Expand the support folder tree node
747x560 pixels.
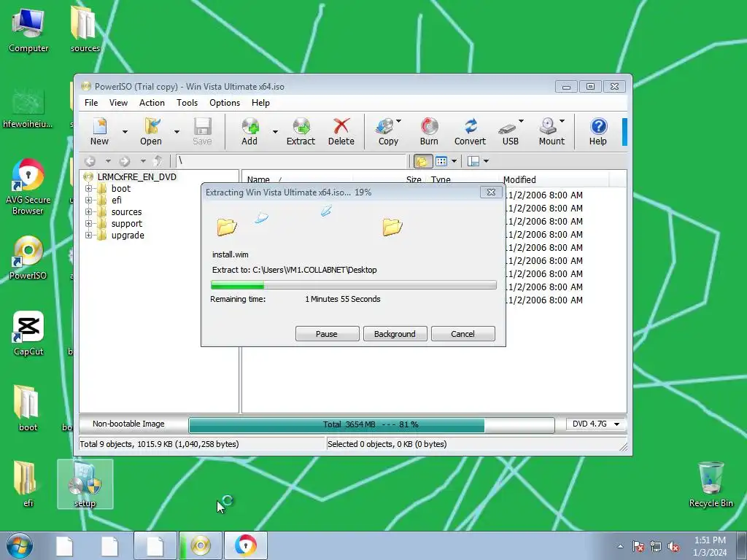pyautogui.click(x=88, y=223)
